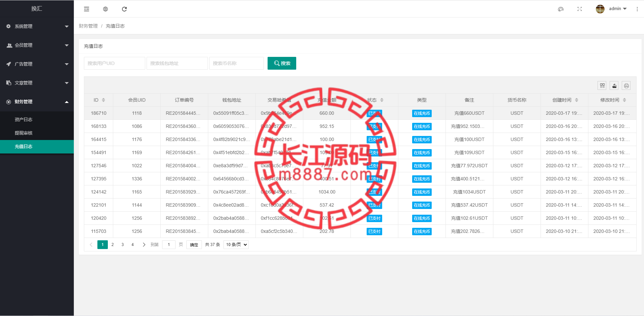
Task: Focus the page number jump input
Action: pos(169,245)
